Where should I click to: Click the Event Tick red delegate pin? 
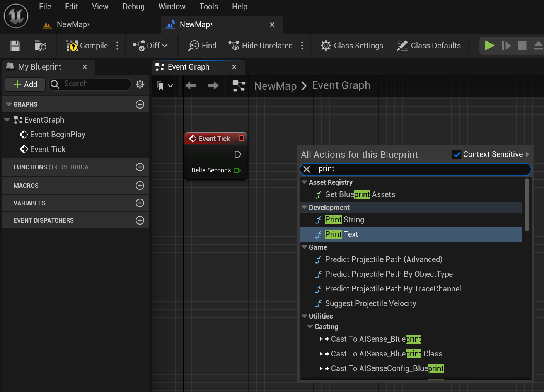[x=242, y=138]
